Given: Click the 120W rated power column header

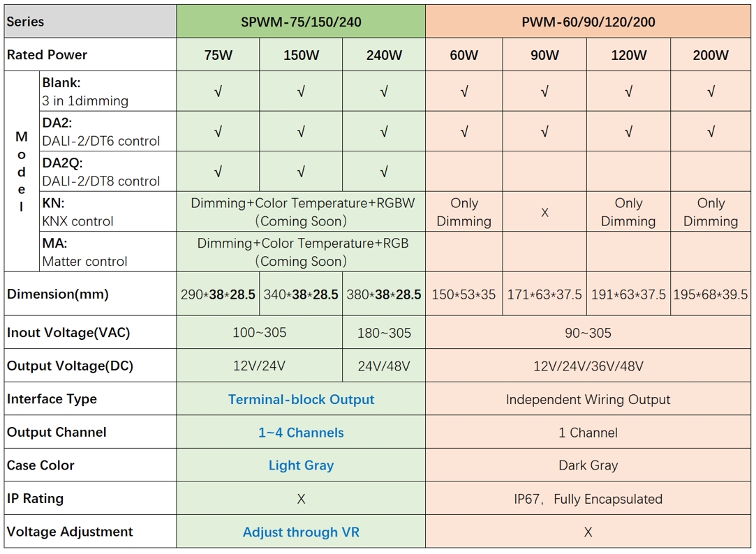Looking at the screenshot, I should (x=628, y=55).
